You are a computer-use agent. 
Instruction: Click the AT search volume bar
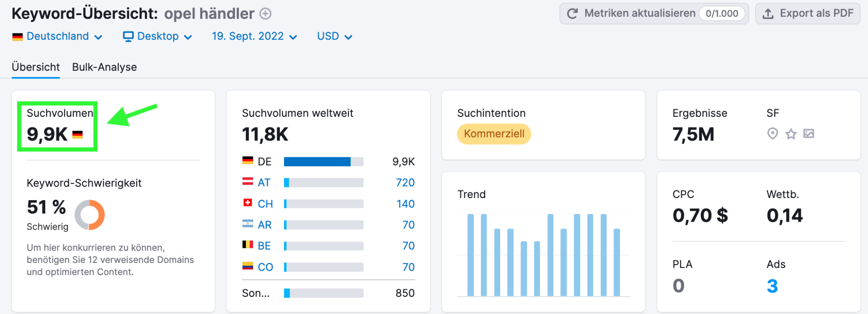[324, 183]
